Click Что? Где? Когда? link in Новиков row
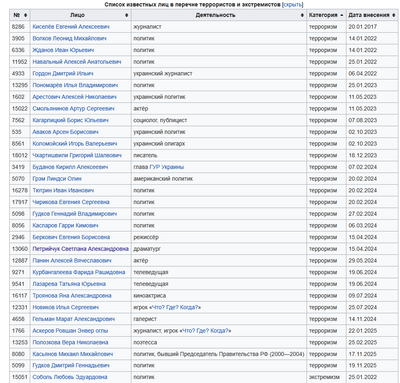The image size is (400, 383). [175, 307]
